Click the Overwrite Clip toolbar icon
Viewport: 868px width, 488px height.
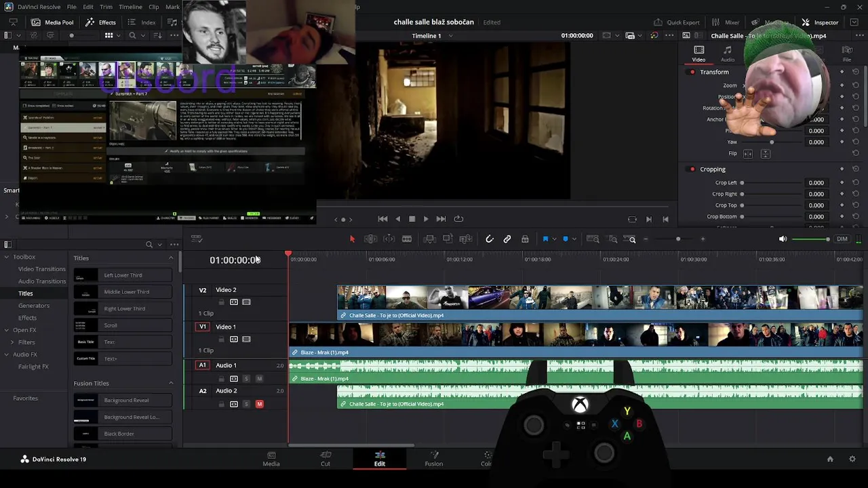click(x=448, y=239)
